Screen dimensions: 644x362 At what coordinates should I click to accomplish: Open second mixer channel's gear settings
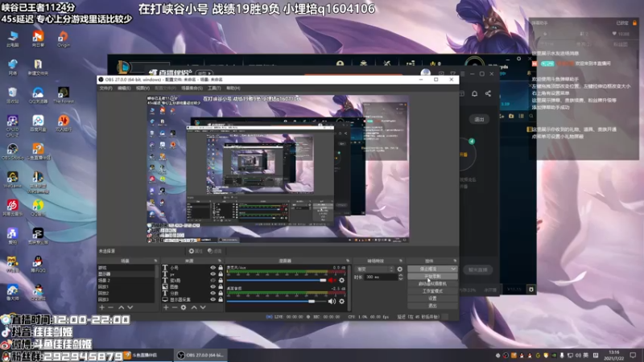tap(341, 301)
